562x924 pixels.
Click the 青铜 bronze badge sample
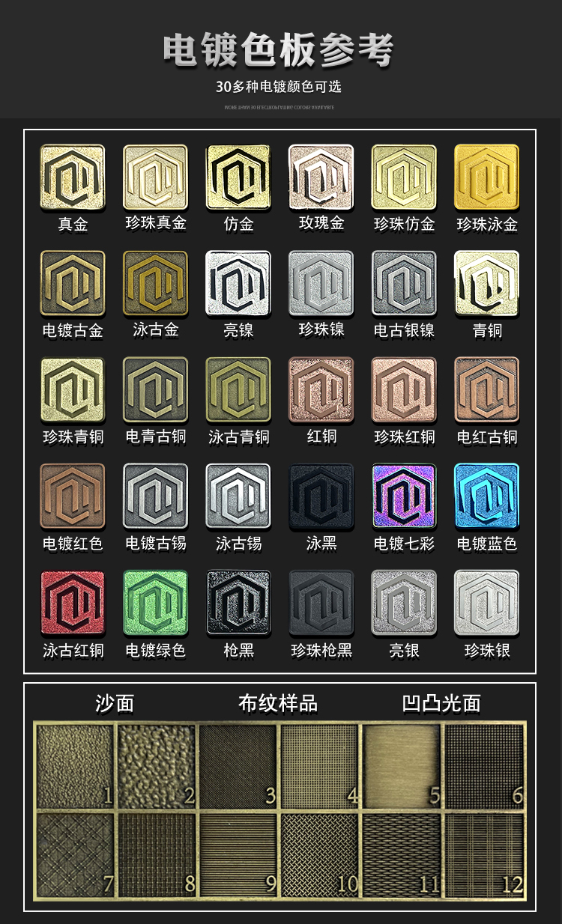click(x=487, y=283)
